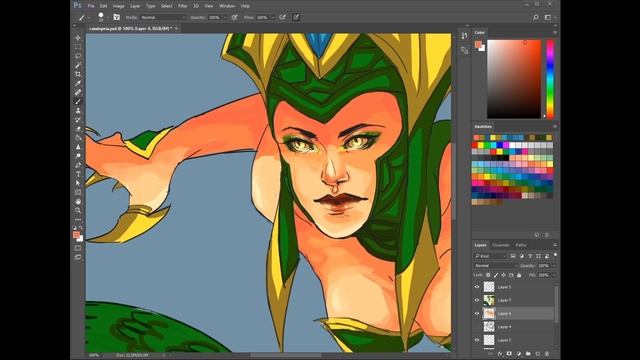Open brush Flow slider arrow

[x=272, y=18]
